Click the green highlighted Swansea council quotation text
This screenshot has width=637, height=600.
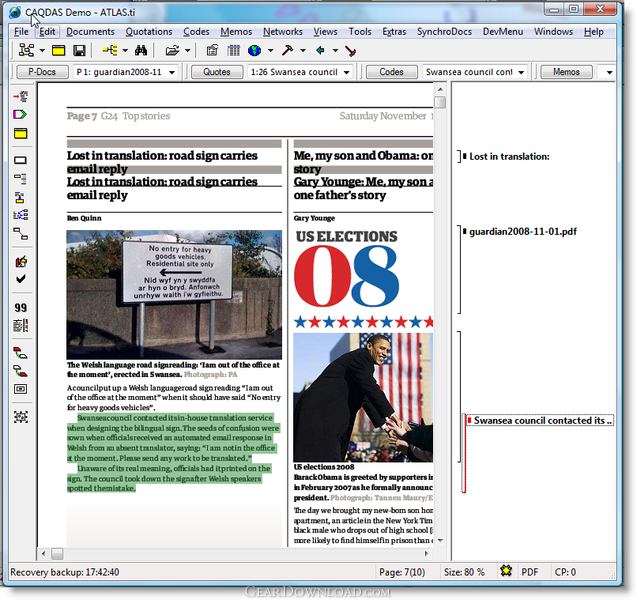pos(173,453)
